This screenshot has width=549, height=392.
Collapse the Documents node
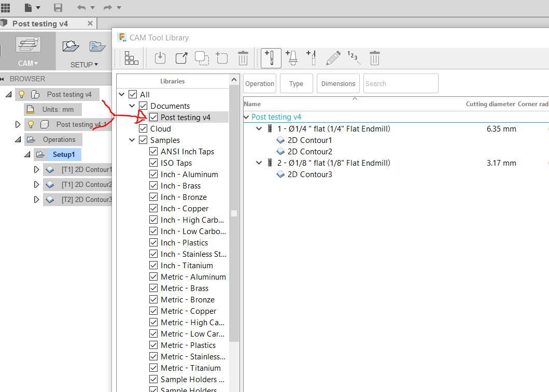coord(132,106)
